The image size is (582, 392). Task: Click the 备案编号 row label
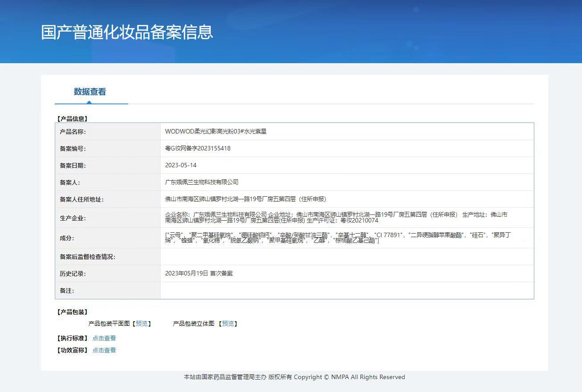coord(73,149)
